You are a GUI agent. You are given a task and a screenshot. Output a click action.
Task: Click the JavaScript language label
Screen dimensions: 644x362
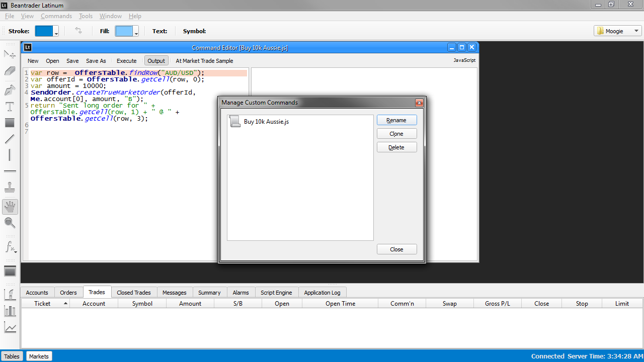(x=464, y=60)
